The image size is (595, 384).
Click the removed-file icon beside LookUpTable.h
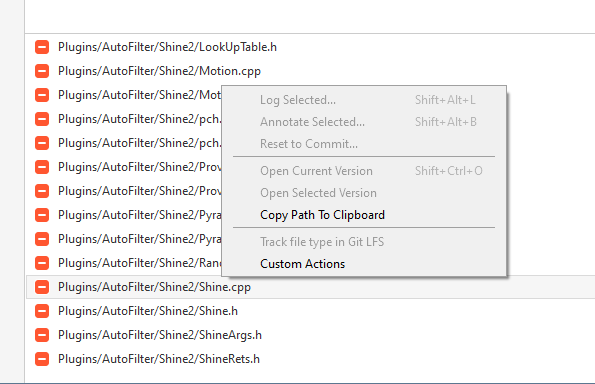coord(42,47)
